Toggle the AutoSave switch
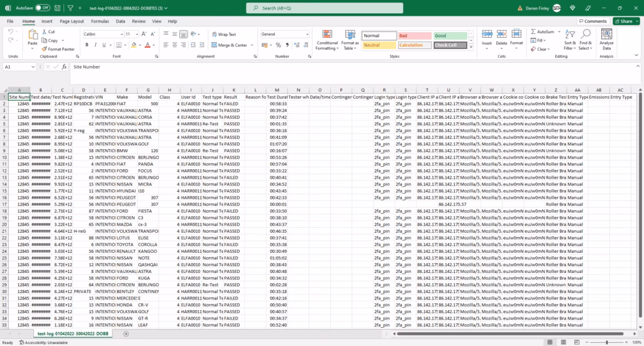This screenshot has width=644, height=346. pos(42,8)
